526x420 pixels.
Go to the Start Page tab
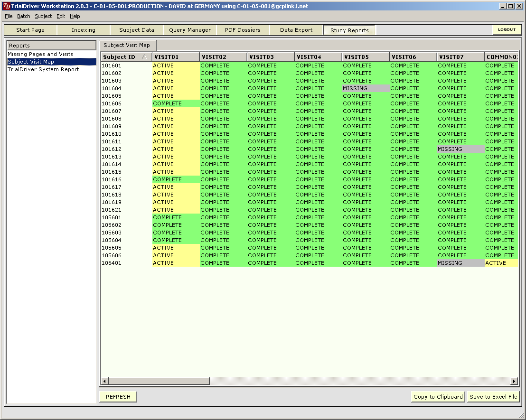pos(30,30)
